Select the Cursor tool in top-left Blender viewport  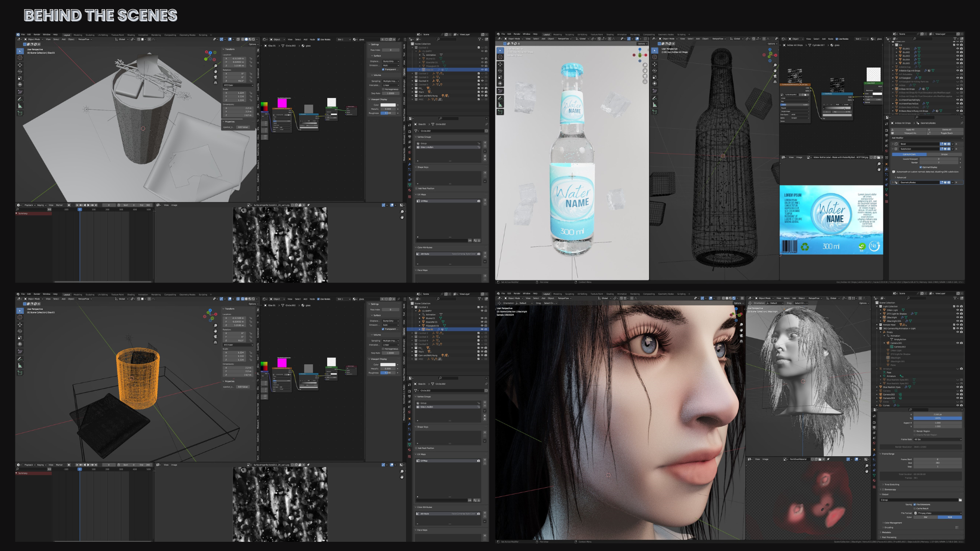(x=20, y=58)
